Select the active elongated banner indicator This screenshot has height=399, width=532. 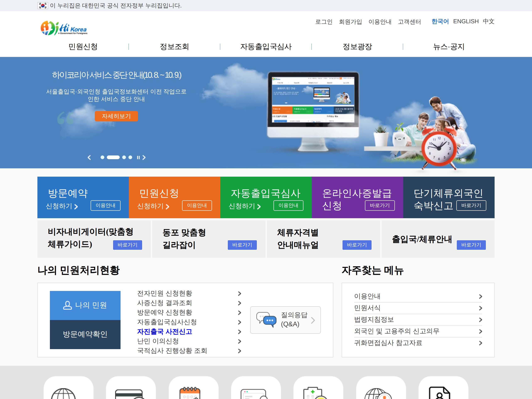point(113,157)
